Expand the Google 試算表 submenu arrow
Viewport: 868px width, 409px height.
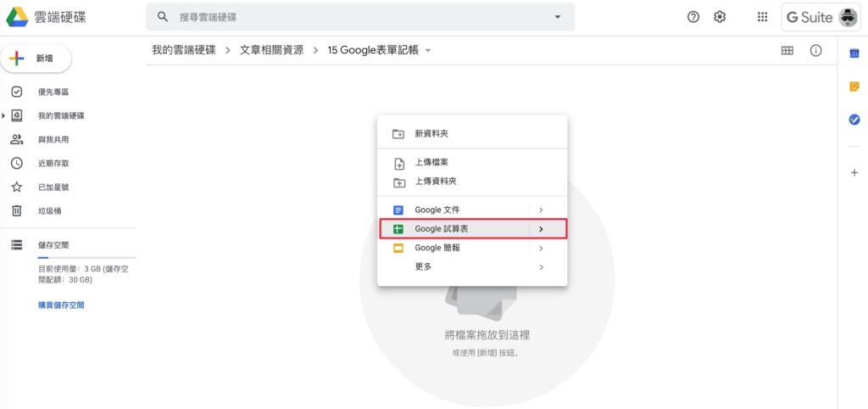541,229
